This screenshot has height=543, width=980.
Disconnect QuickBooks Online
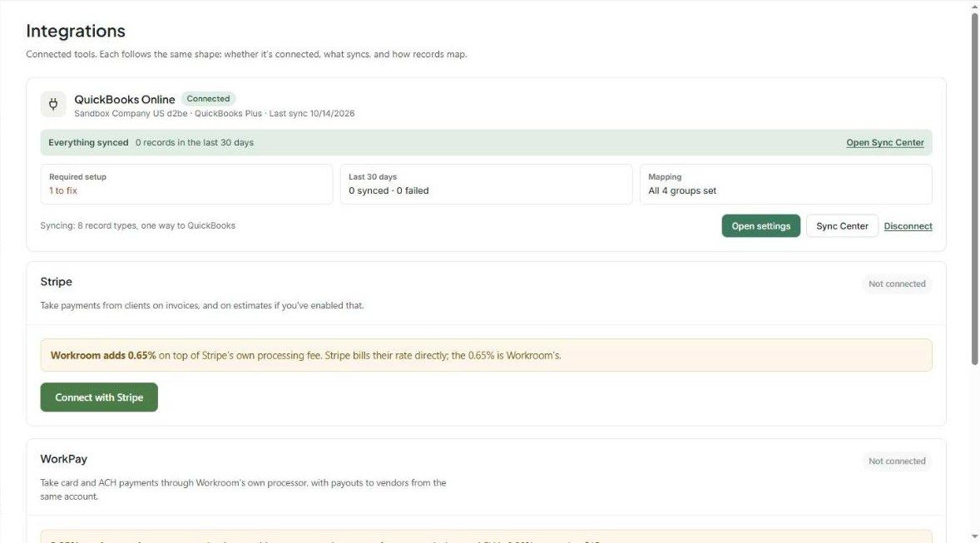point(908,226)
